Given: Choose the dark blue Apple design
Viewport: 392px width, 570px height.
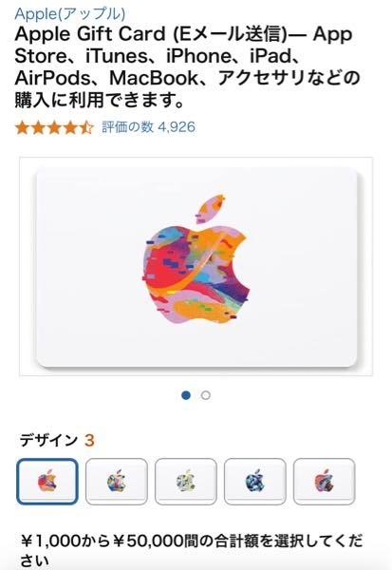Looking at the screenshot, I should point(255,482).
